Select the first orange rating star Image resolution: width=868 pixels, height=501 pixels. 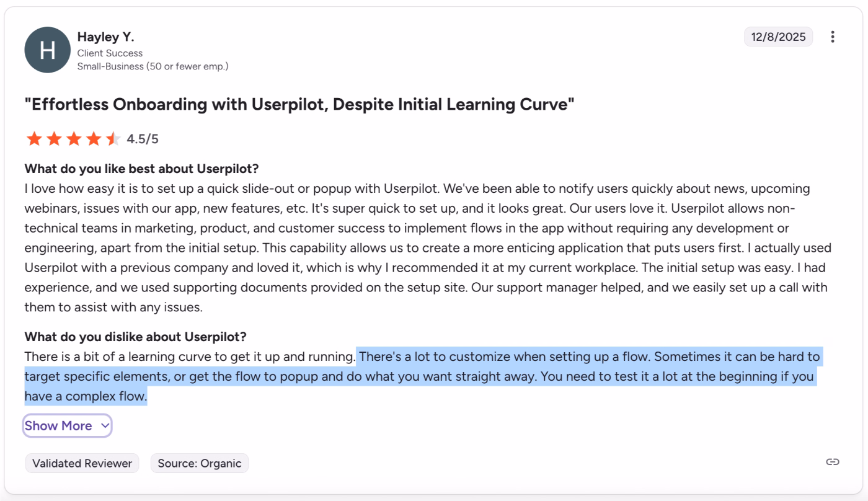tap(34, 138)
